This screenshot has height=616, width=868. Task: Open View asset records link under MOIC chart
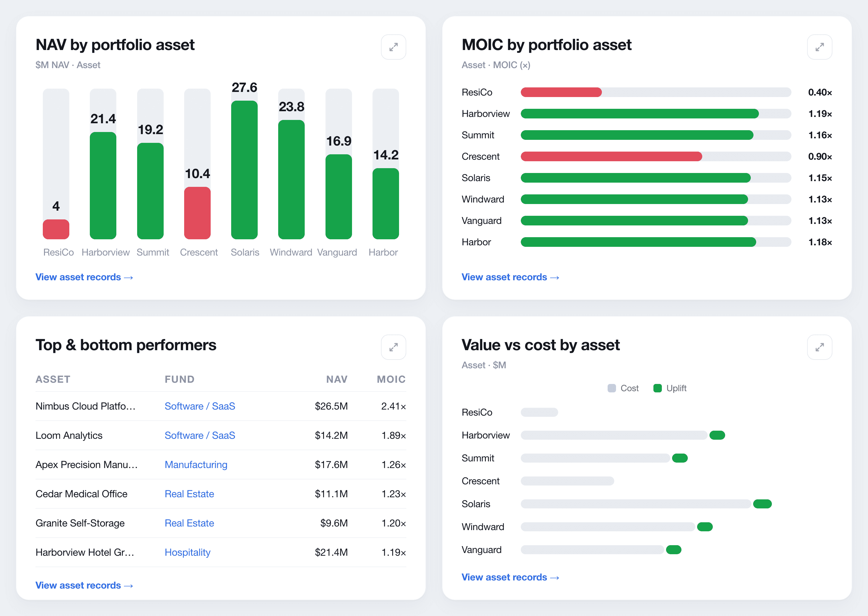click(x=510, y=277)
